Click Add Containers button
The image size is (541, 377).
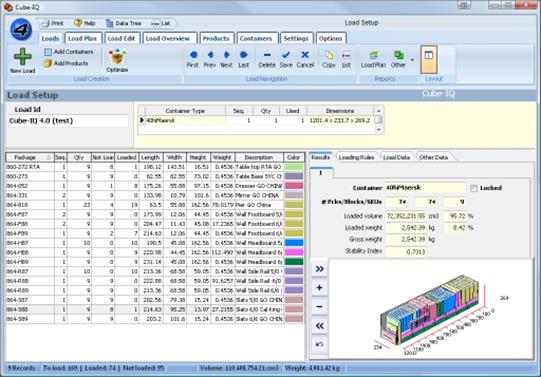click(x=69, y=52)
